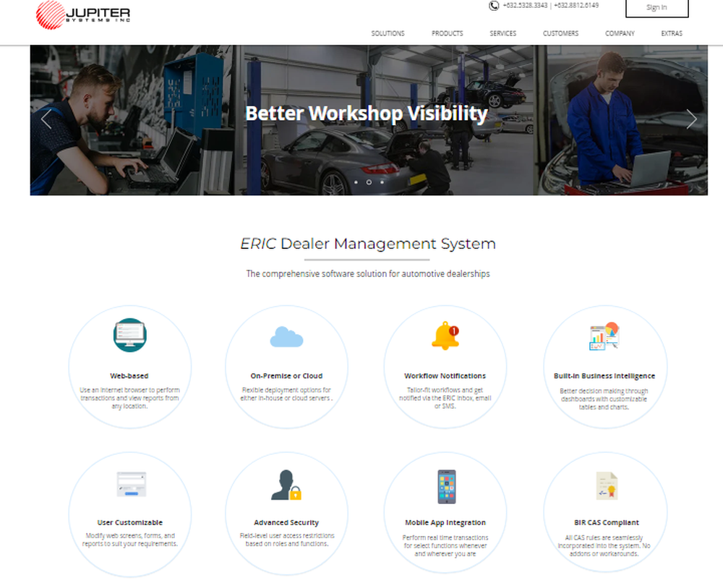Click the comprehensive software solution subtitle
Viewport: 723px width, 588px height.
click(368, 274)
